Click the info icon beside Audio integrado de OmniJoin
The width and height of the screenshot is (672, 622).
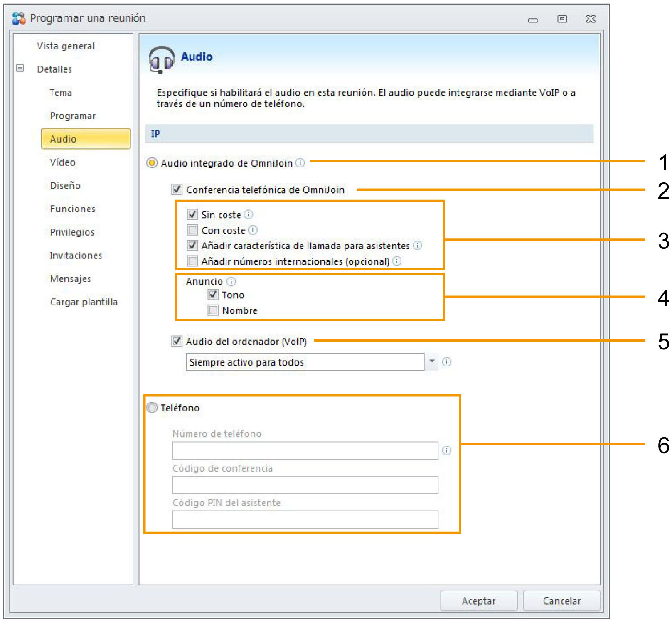tap(300, 163)
